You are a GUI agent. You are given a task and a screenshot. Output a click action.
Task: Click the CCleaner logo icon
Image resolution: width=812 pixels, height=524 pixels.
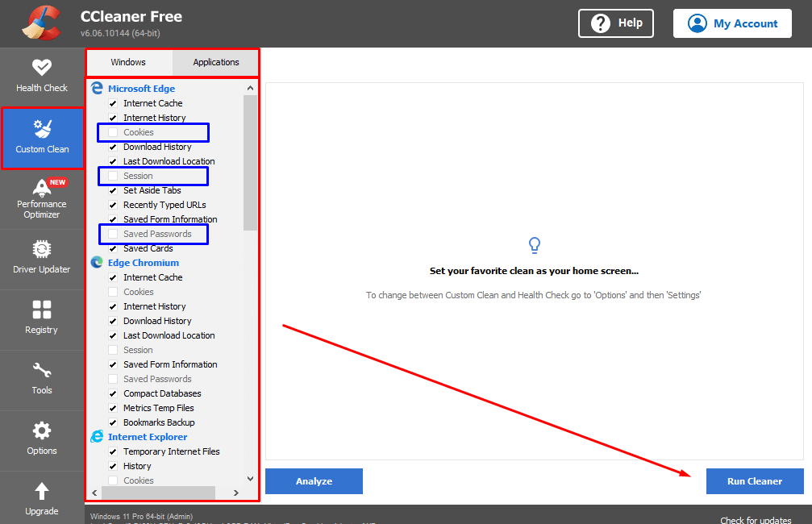point(41,23)
